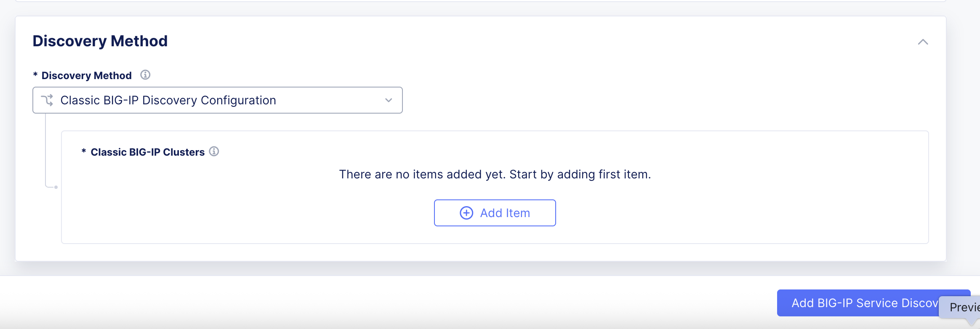Screen dimensions: 980x329
Task: Click the asterisk before Classic BIG-IP Clusters
Action: click(84, 151)
